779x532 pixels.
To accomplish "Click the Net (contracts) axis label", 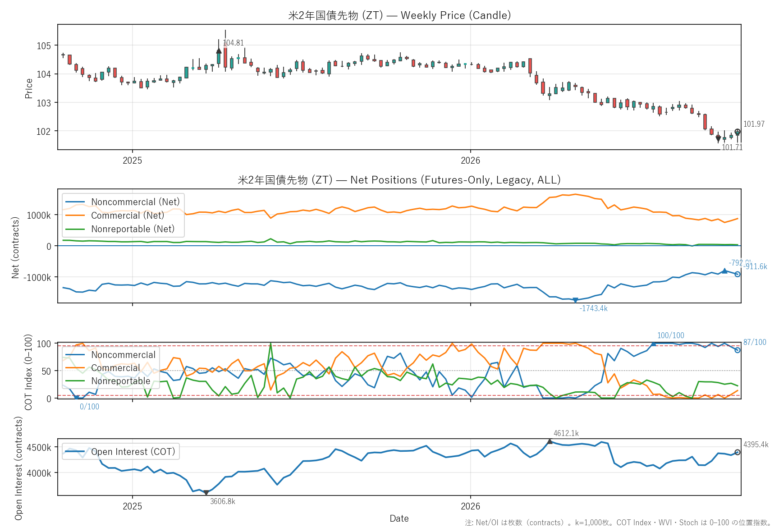I will coord(16,248).
